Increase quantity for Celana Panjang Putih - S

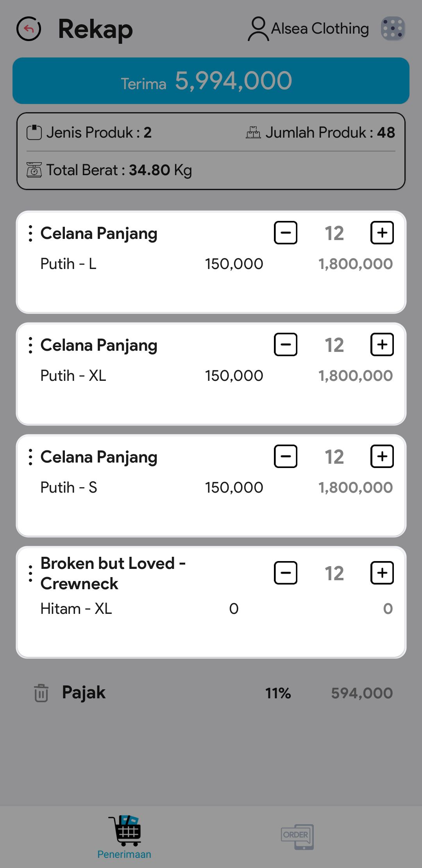click(x=382, y=456)
